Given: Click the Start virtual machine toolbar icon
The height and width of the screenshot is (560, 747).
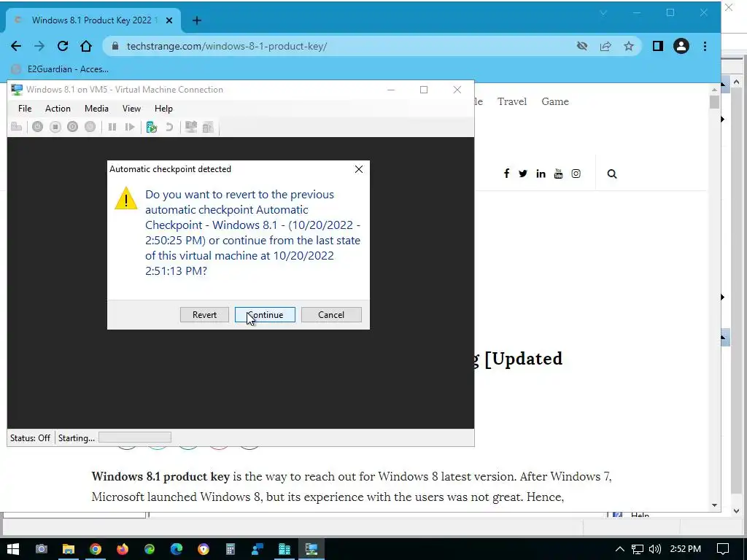Looking at the screenshot, I should point(38,127).
